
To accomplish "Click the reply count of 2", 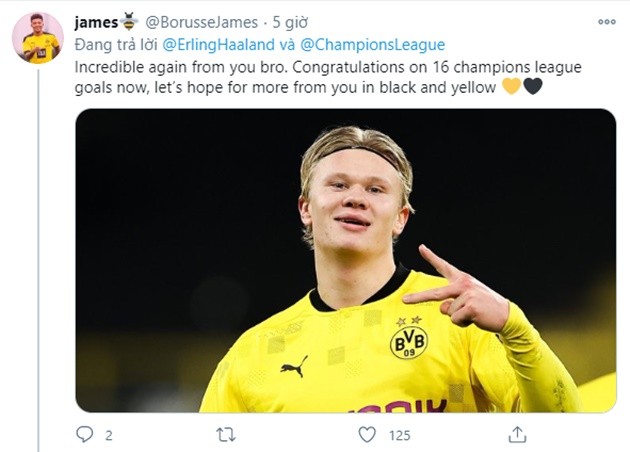I will point(108,435).
